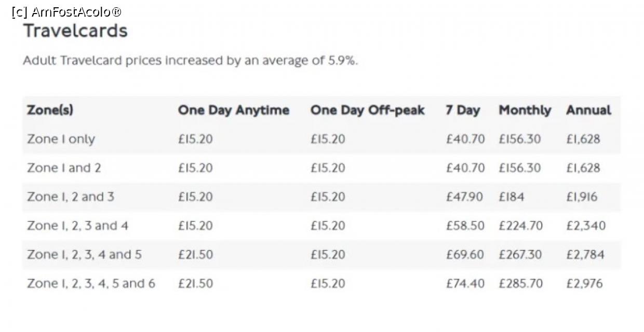Click the £47.90 seven day price

point(464,197)
